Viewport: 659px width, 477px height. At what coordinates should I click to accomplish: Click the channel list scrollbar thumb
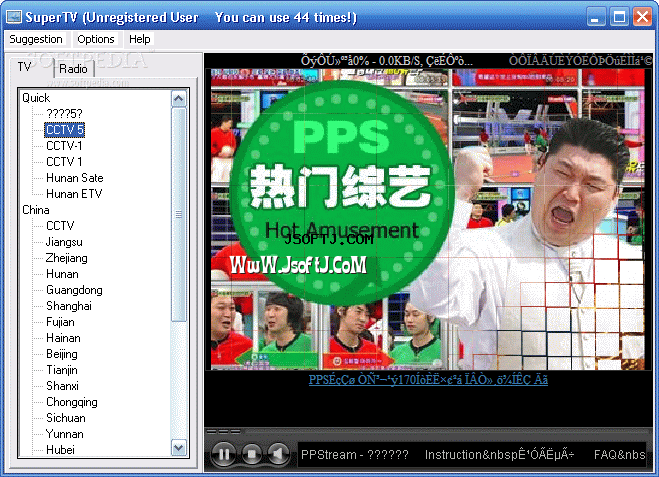[x=179, y=214]
